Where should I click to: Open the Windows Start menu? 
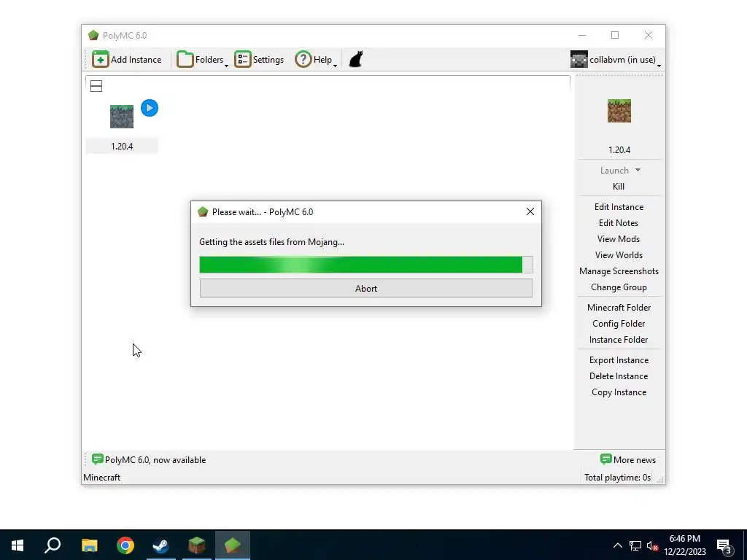pyautogui.click(x=18, y=545)
